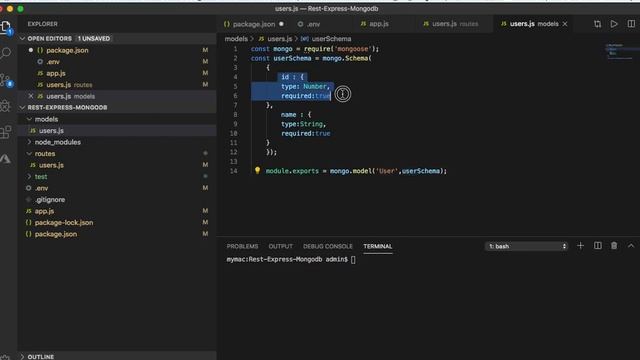
Task: Open the Debug Console panel tab
Action: [x=327, y=246]
